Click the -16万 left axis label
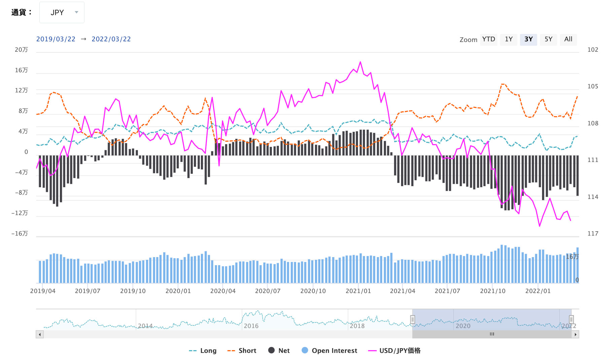The height and width of the screenshot is (364, 611). coord(20,233)
